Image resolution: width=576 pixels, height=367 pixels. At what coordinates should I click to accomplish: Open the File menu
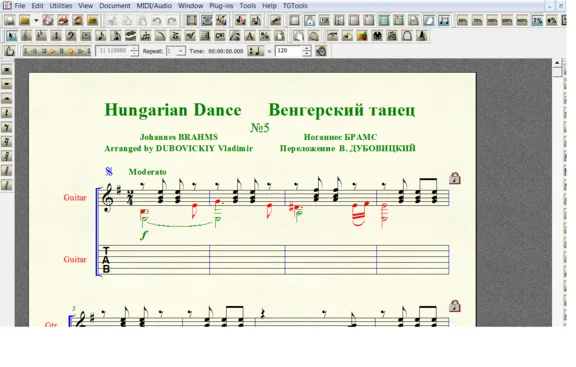point(20,6)
